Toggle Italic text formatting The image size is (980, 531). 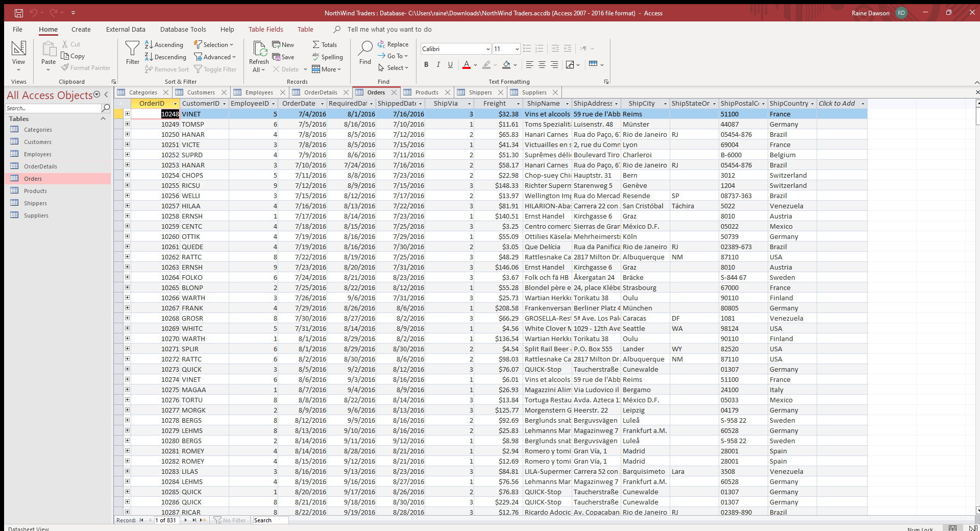[x=438, y=65]
